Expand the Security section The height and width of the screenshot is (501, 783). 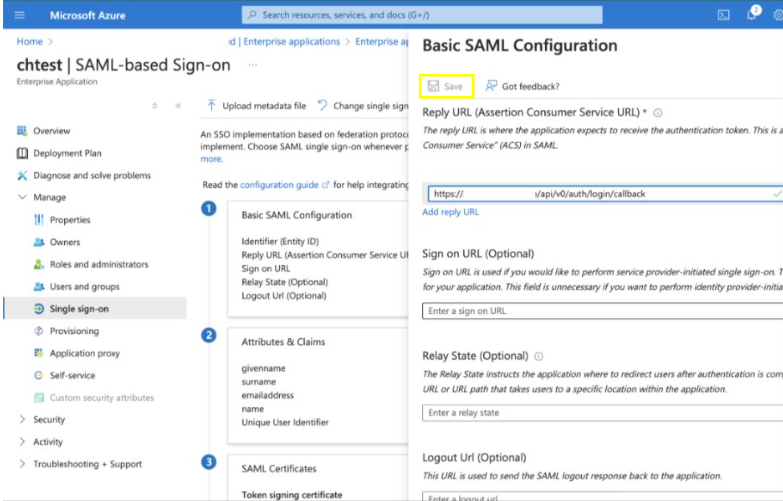coord(22,420)
